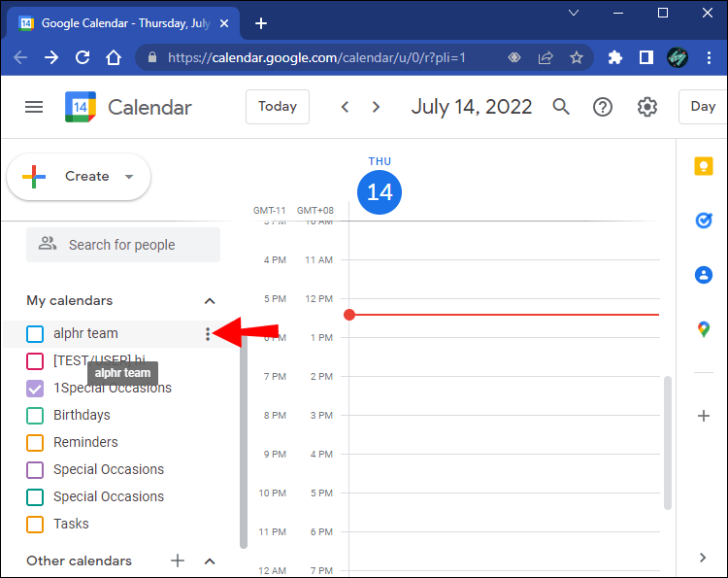The width and height of the screenshot is (728, 578).
Task: View site information lock icon
Action: pos(151,57)
